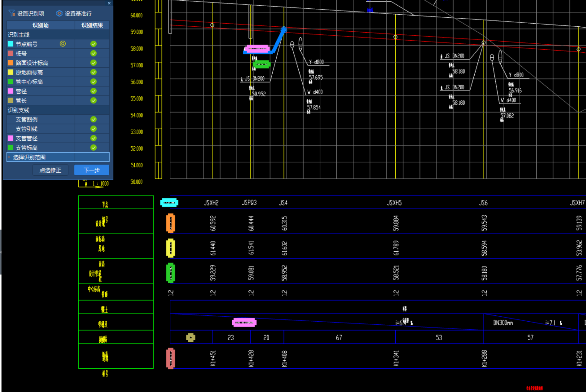
Task: Click the 识别支线 group header
Action: (x=19, y=110)
